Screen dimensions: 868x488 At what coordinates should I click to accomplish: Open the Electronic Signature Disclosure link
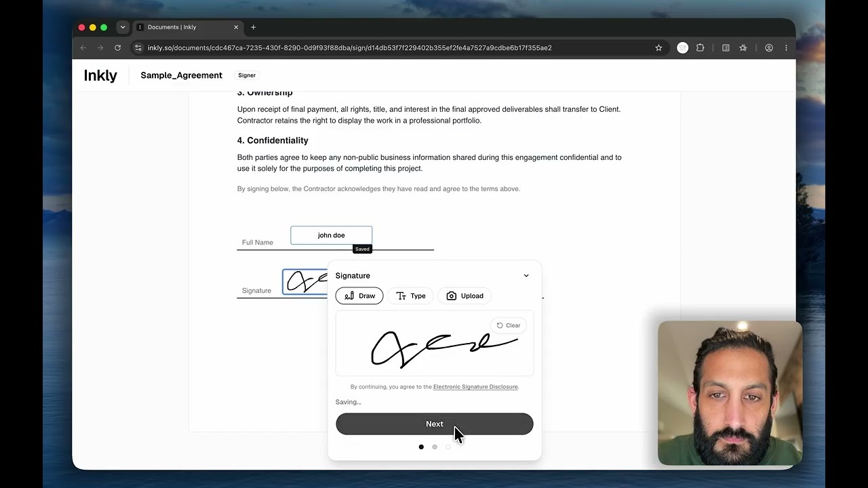pos(475,387)
